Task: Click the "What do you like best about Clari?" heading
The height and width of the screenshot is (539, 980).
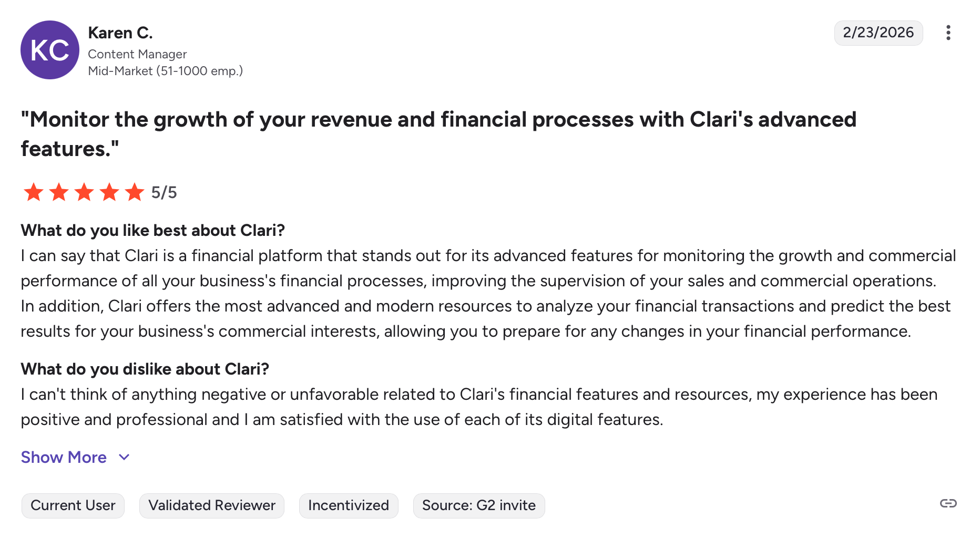Action: point(153,230)
